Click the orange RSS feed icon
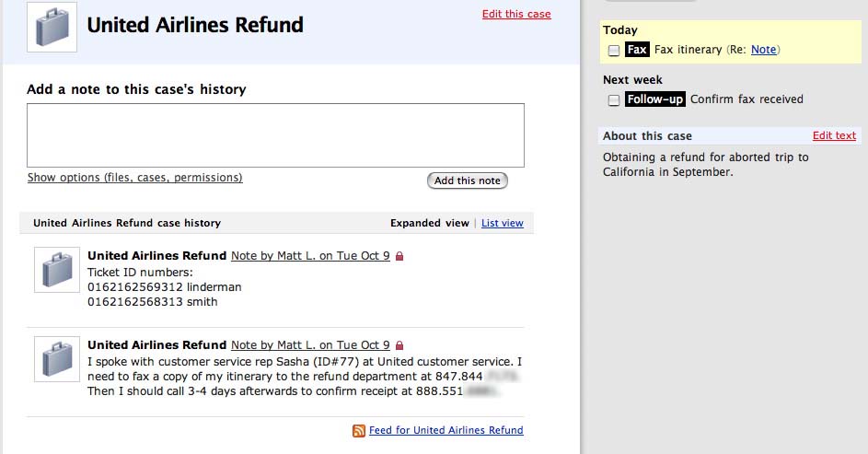This screenshot has width=868, height=454. click(359, 431)
